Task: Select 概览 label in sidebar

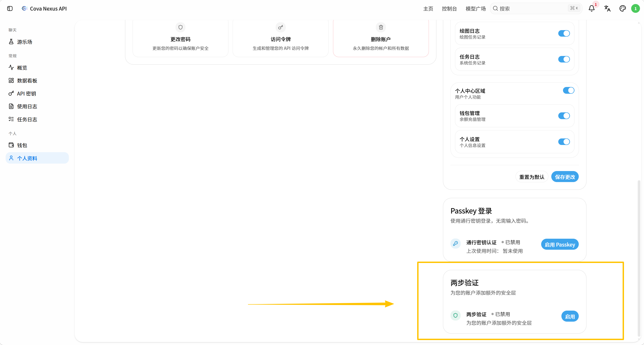Action: 22,68
